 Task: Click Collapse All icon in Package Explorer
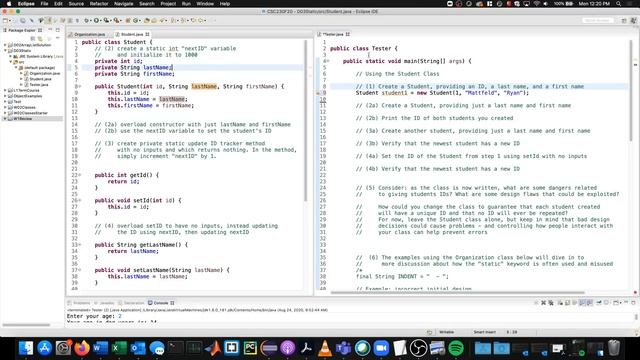(33, 38)
